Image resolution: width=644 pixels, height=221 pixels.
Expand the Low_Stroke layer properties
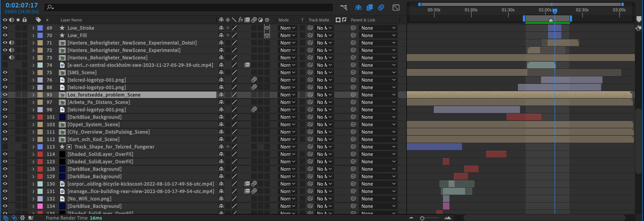[x=33, y=28]
